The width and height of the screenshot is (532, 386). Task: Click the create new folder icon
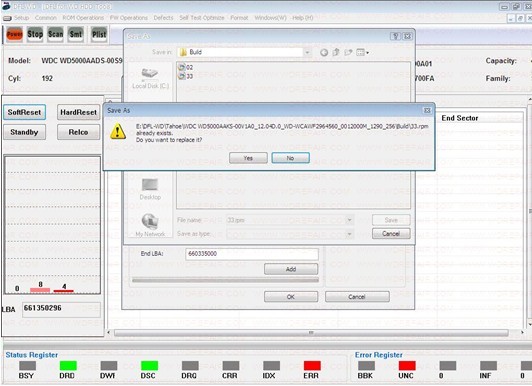point(348,52)
